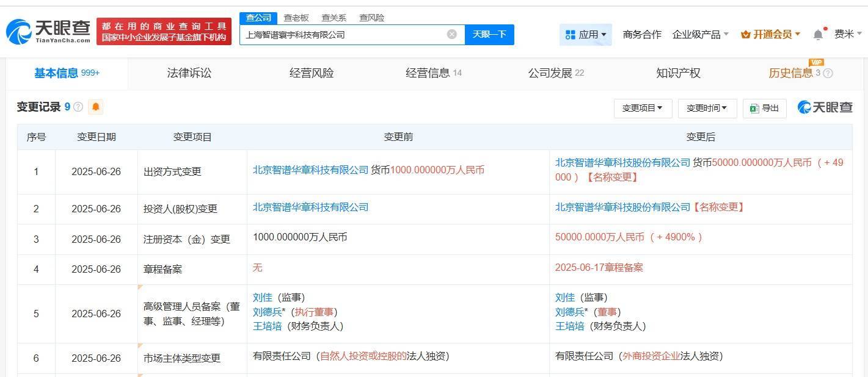Open 刘佳 link in the 变更后 column
868x377 pixels.
(x=565, y=298)
